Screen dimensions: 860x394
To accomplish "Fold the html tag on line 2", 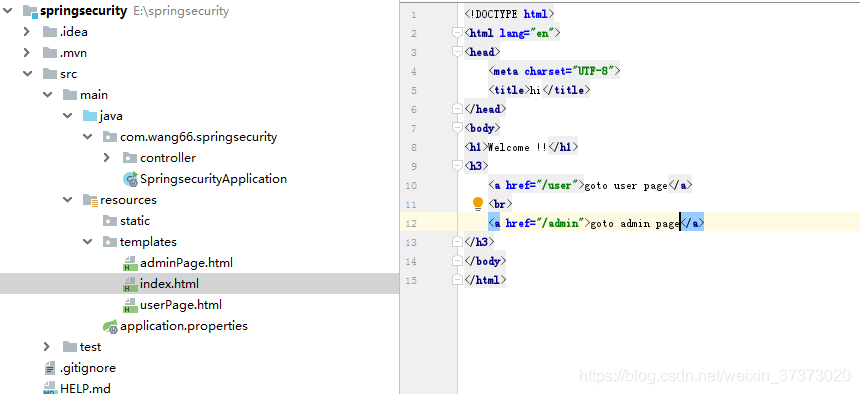I will point(457,33).
